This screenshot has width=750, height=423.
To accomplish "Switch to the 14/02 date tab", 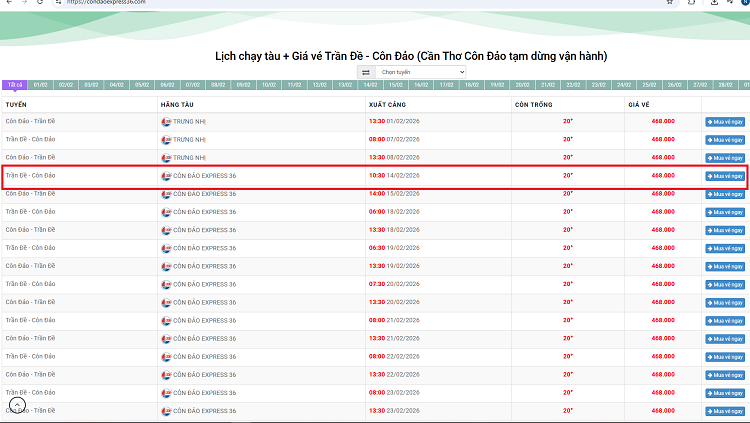I will 369,85.
